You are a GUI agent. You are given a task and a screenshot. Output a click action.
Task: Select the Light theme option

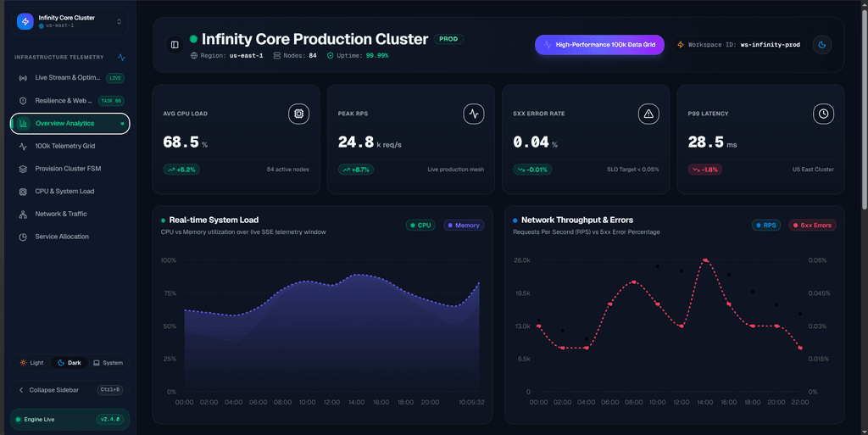(31, 363)
